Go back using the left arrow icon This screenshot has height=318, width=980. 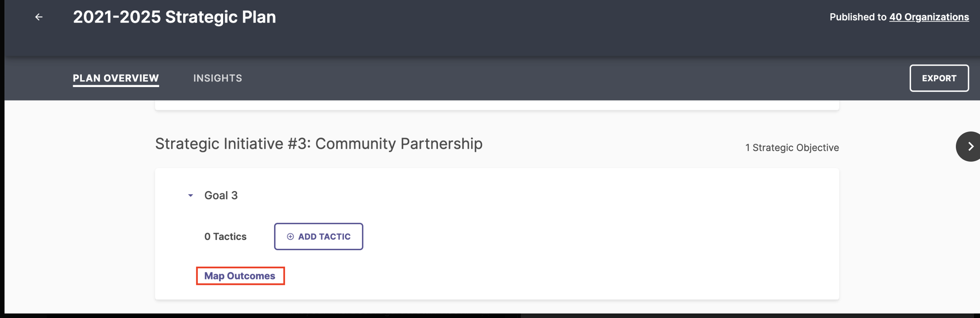click(38, 17)
